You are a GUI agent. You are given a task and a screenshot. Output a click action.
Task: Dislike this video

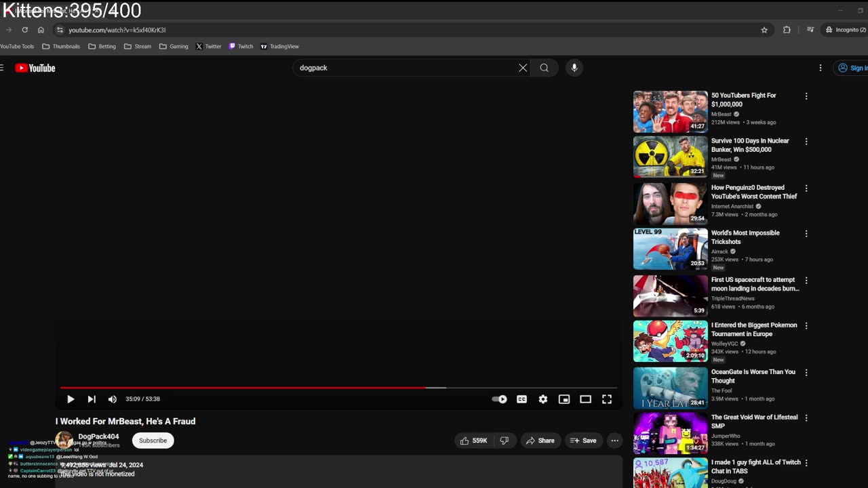pyautogui.click(x=505, y=441)
